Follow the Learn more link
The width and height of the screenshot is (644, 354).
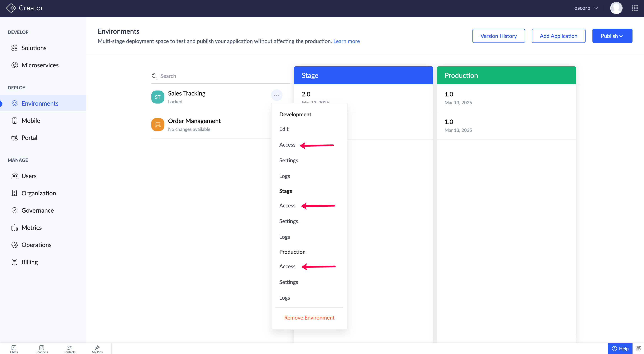pyautogui.click(x=346, y=41)
